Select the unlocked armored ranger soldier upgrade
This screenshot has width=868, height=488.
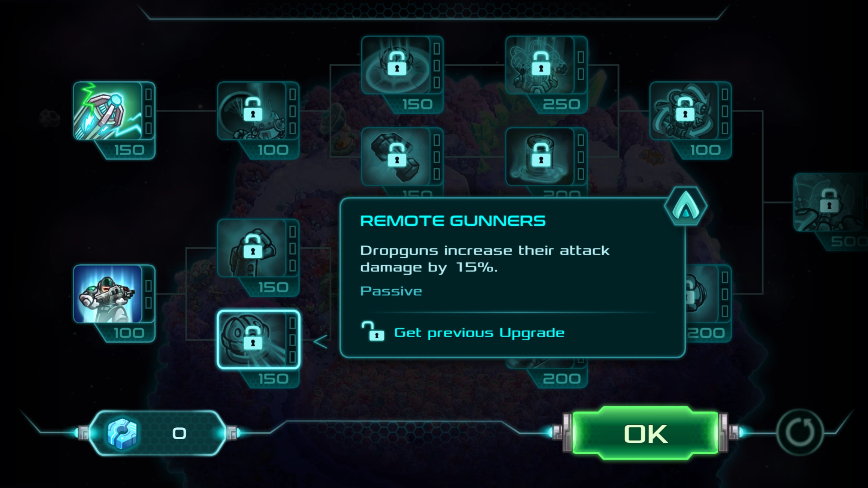pyautogui.click(x=108, y=294)
